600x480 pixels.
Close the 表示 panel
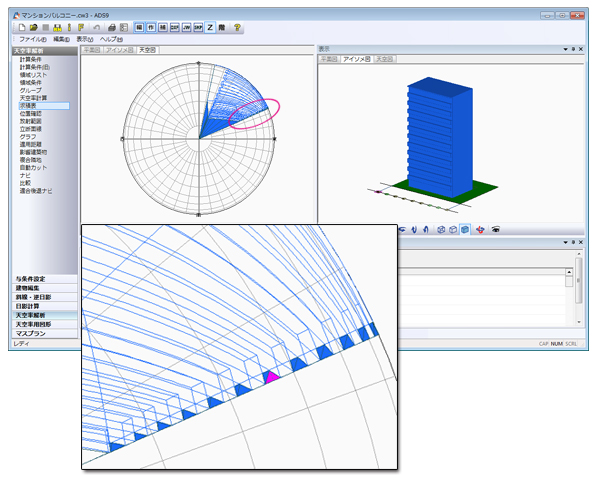tap(581, 49)
